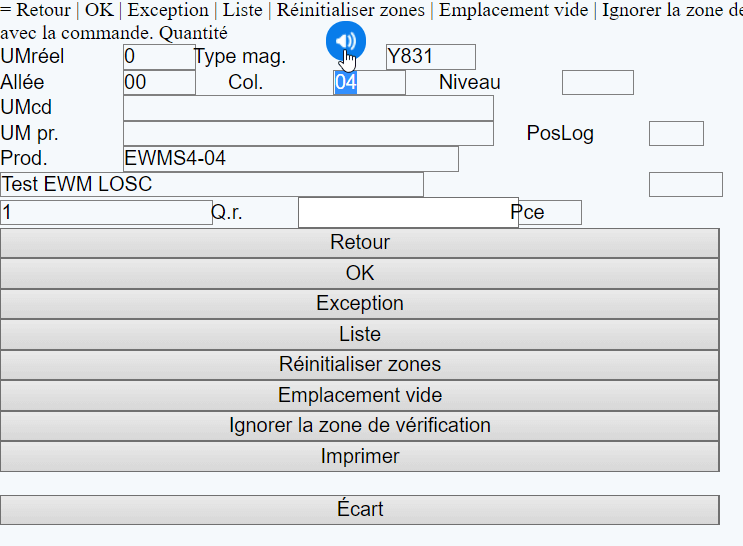This screenshot has width=743, height=546.
Task: Click the Test EWM LOSC description field
Action: [x=212, y=184]
